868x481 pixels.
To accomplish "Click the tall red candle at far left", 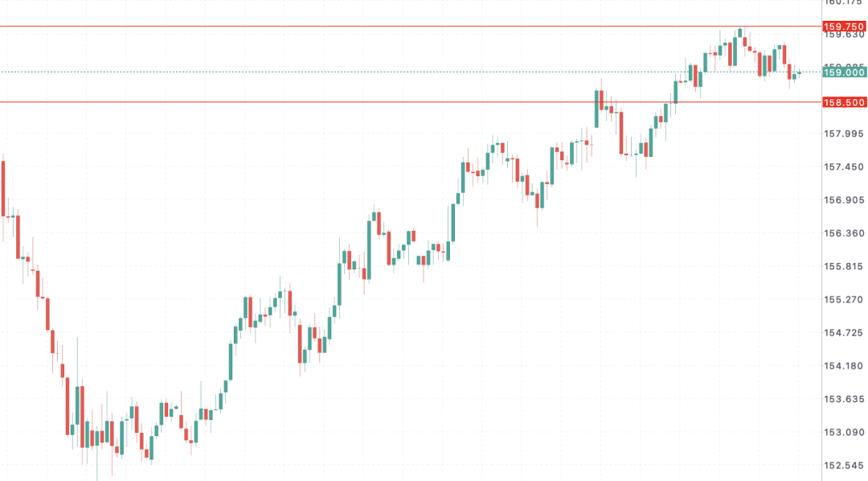I will tap(3, 188).
